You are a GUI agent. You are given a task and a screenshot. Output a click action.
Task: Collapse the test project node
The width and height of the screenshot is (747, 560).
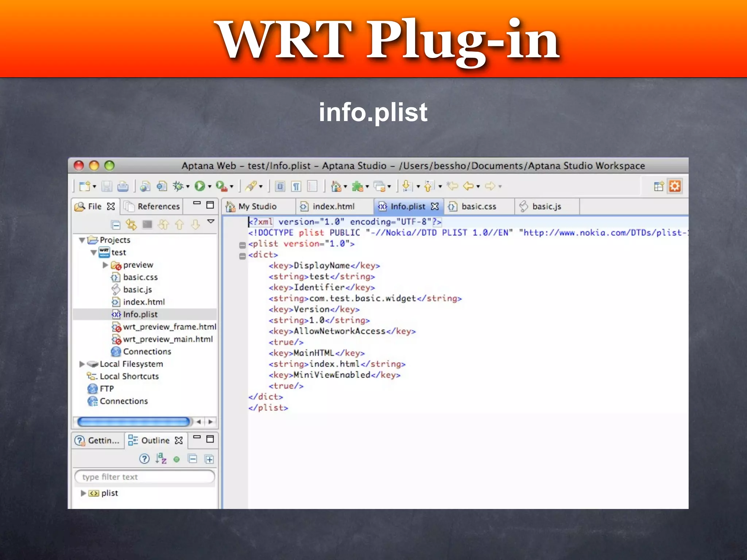(x=94, y=253)
